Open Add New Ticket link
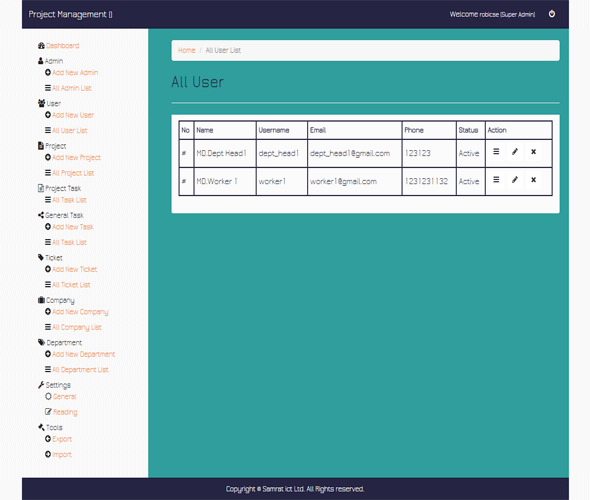The width and height of the screenshot is (590, 500). [x=75, y=269]
